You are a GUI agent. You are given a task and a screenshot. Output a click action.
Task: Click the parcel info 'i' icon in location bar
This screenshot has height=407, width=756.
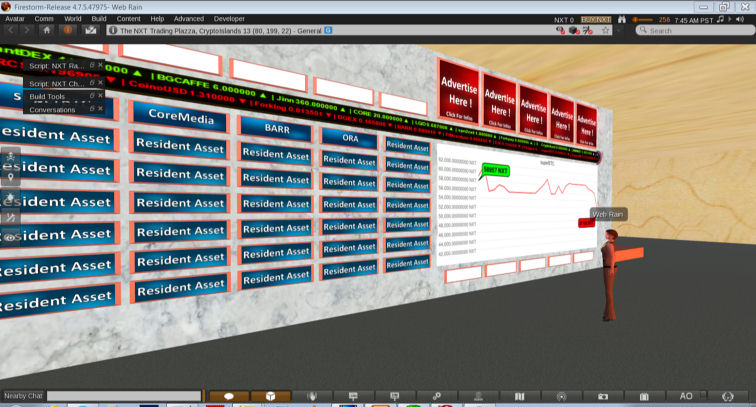click(x=113, y=30)
